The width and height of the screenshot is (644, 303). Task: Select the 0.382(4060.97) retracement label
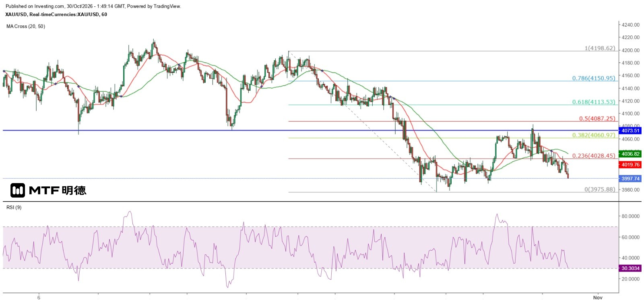pos(594,135)
